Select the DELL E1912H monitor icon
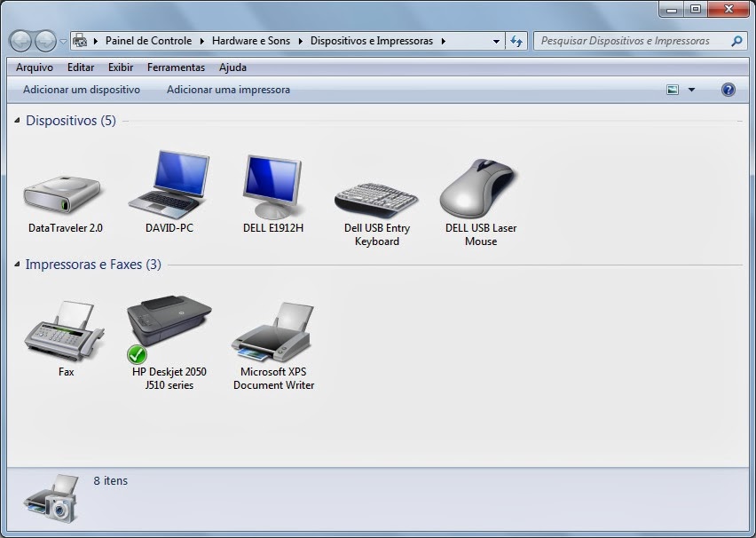 273,186
